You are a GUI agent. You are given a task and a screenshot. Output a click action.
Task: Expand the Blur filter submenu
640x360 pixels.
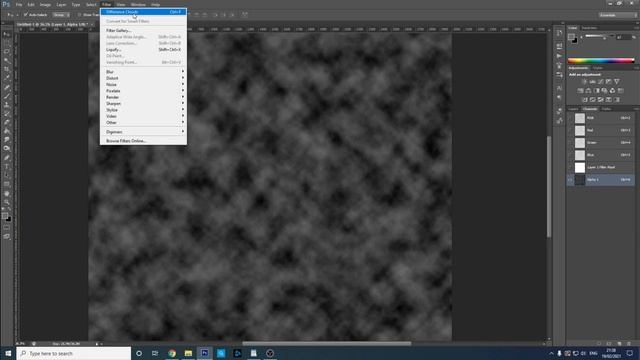coord(143,71)
